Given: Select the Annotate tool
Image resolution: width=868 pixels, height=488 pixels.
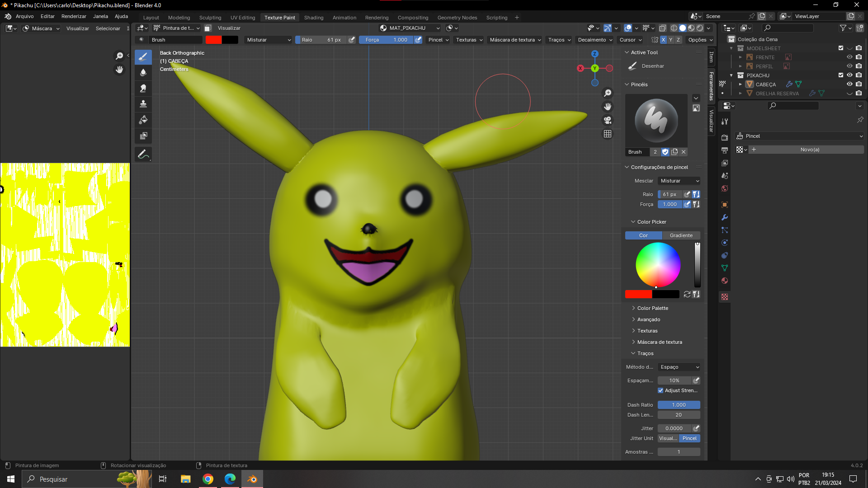Looking at the screenshot, I should [143, 155].
